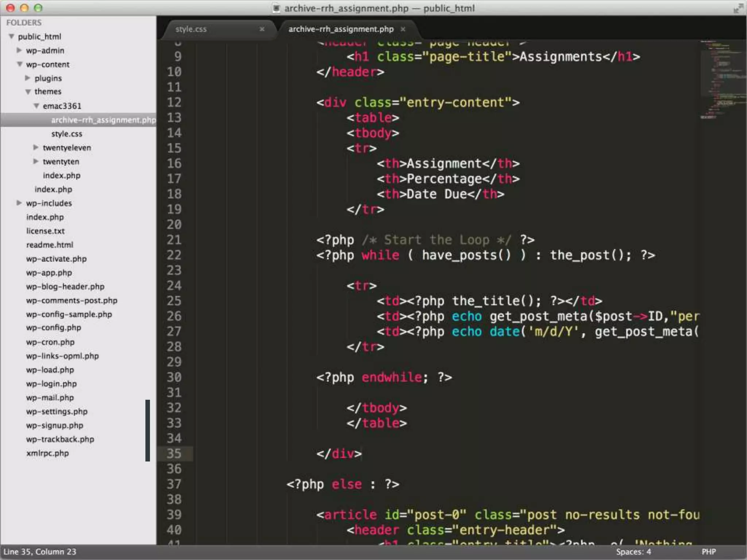
Task: Open wp-config.php from the sidebar
Action: pos(54,328)
